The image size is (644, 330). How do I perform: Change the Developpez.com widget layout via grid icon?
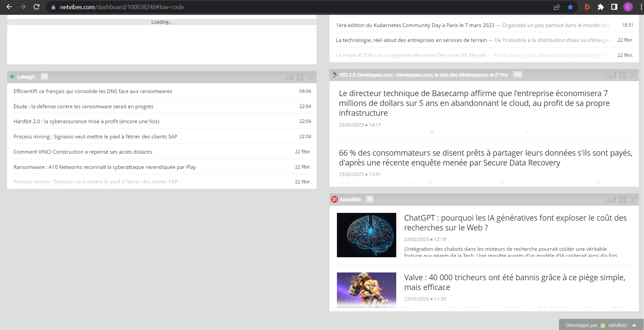pos(623,75)
